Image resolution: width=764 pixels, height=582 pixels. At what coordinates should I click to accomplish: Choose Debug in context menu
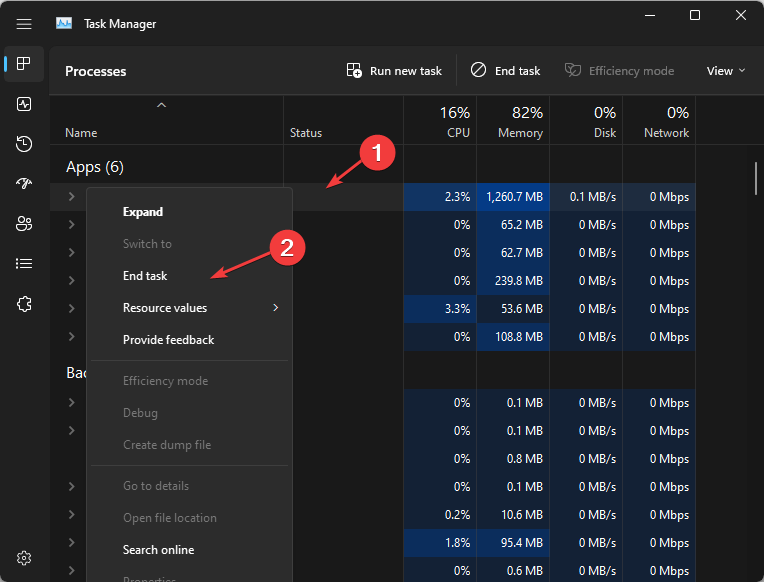(x=190, y=413)
